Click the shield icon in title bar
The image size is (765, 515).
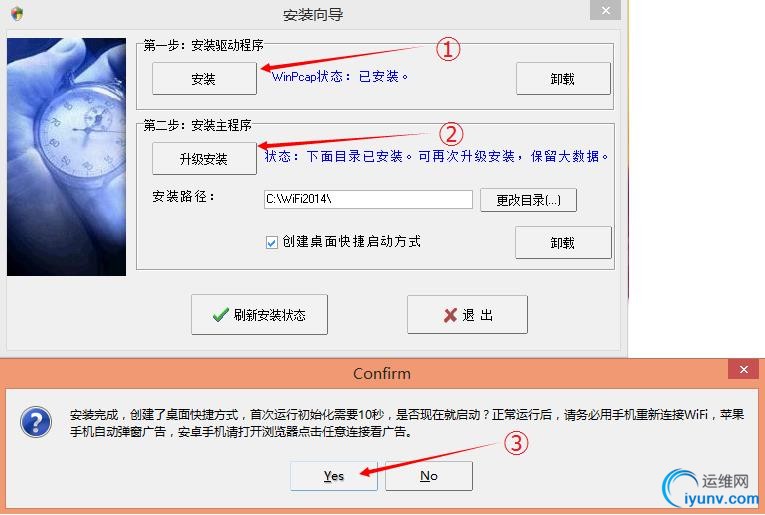point(17,13)
